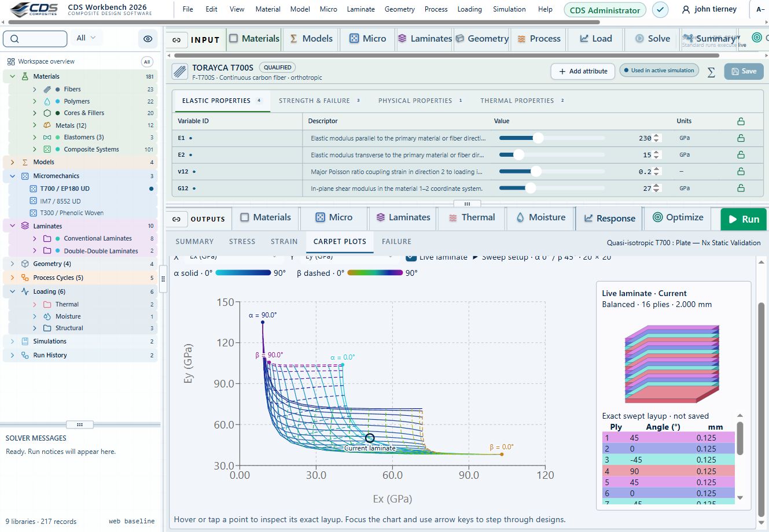Click the units column header lock icon
The width and height of the screenshot is (769, 532).
pos(741,121)
